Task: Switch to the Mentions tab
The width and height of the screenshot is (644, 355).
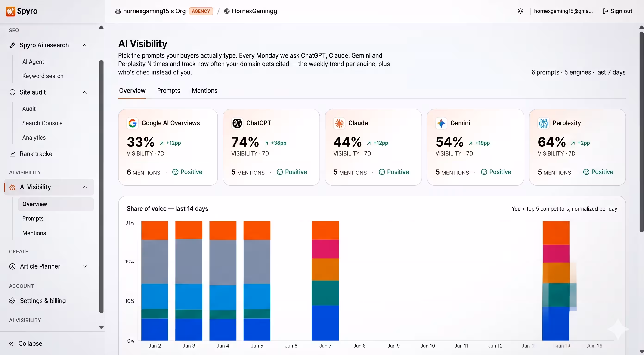Action: tap(204, 91)
